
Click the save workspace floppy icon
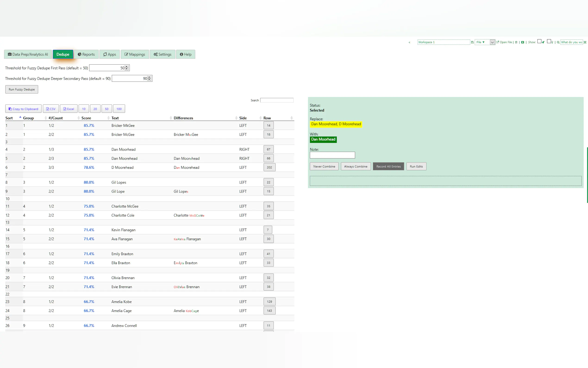[x=472, y=42]
